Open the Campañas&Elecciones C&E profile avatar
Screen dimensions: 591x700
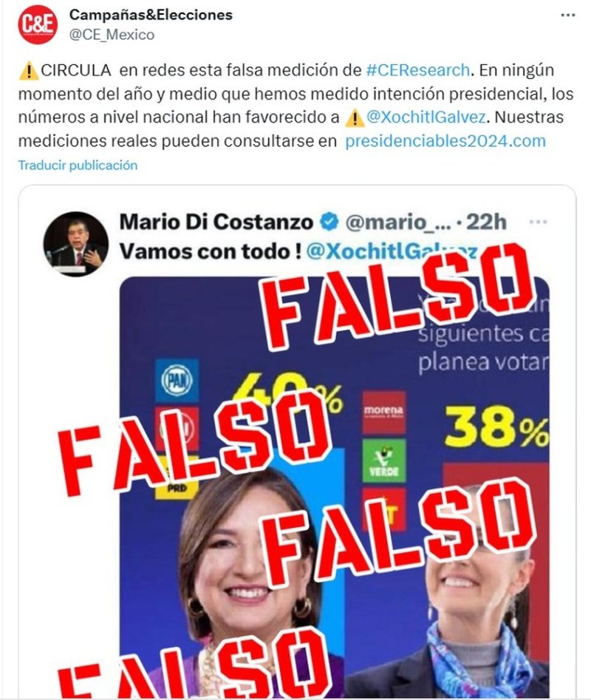[x=38, y=24]
